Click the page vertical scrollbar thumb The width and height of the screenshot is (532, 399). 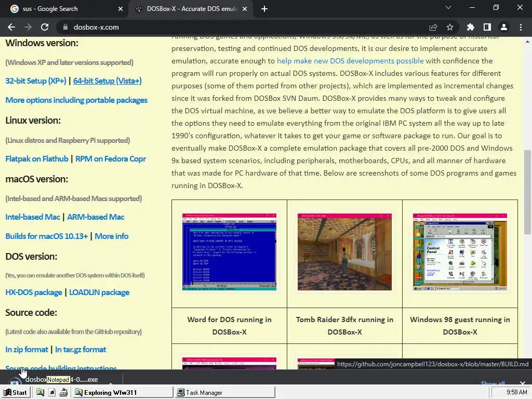[527, 192]
